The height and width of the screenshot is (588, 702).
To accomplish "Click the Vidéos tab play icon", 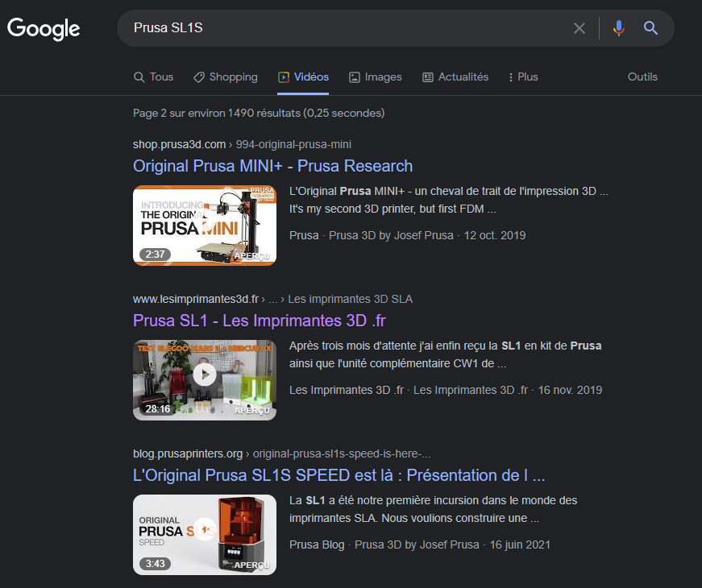I will [x=284, y=77].
